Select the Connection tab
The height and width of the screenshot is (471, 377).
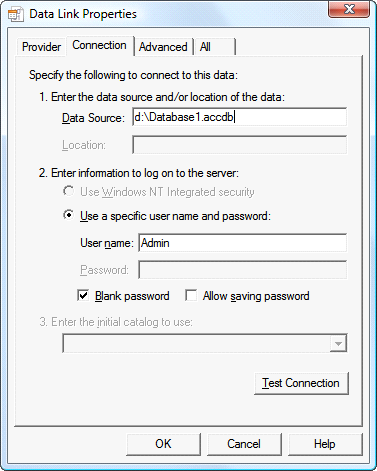click(x=99, y=45)
